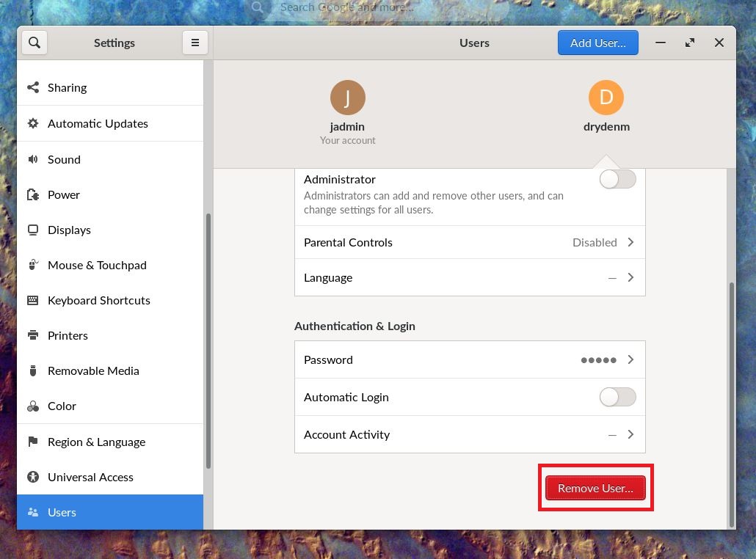Image resolution: width=756 pixels, height=559 pixels.
Task: Open the Password row chevron
Action: 630,359
